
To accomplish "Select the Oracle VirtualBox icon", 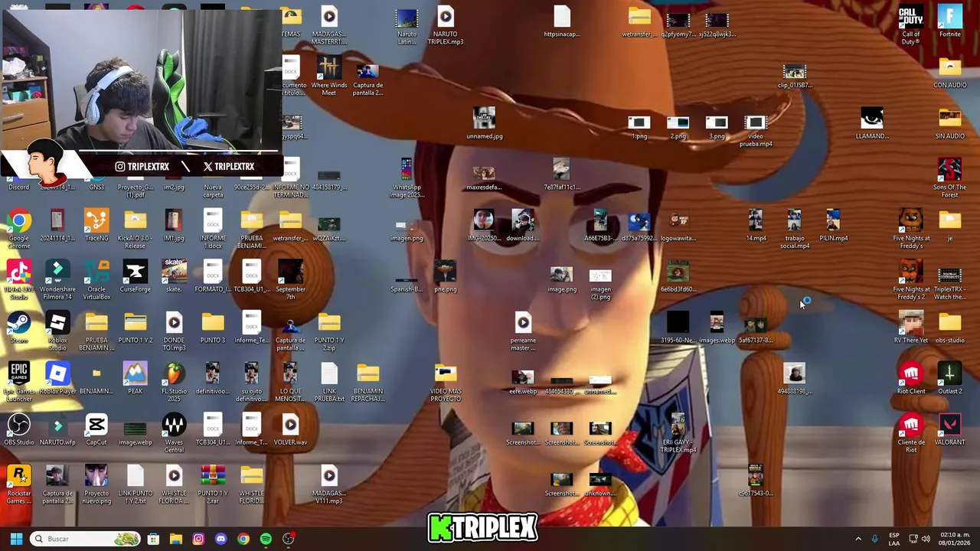I will (x=96, y=279).
